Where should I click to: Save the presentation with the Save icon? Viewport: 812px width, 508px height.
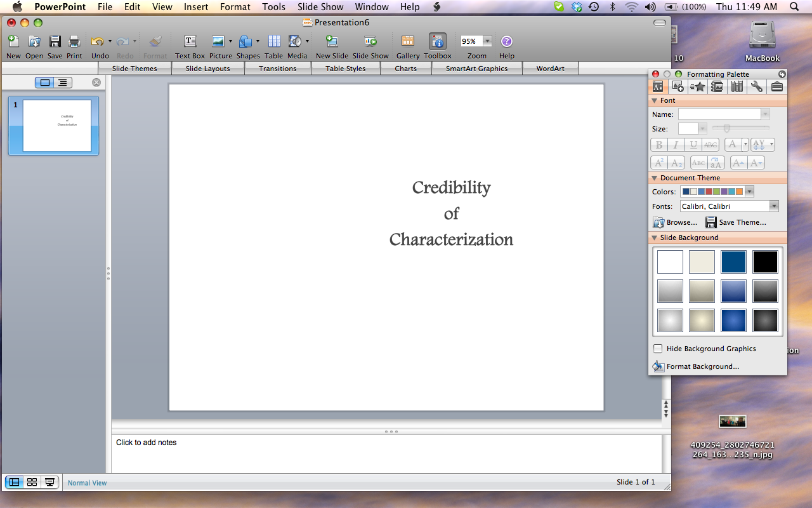[x=55, y=41]
